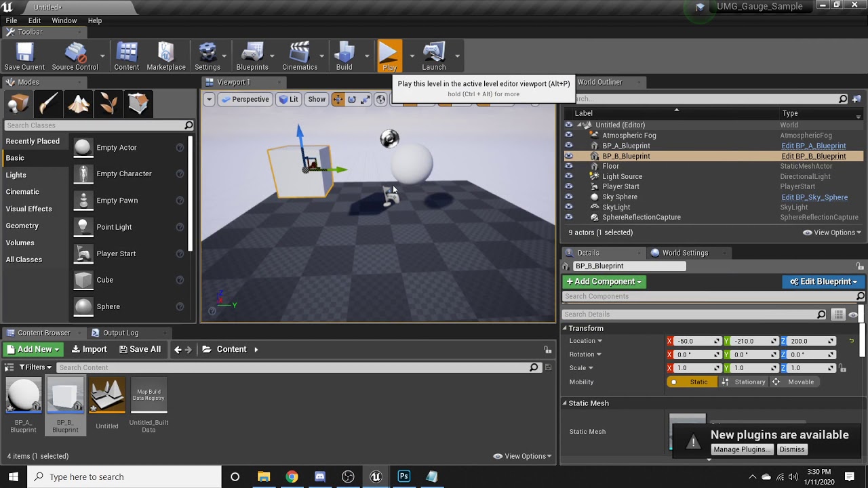Toggle visibility of Light Source actor
Image resolution: width=868 pixels, height=488 pixels.
[568, 176]
